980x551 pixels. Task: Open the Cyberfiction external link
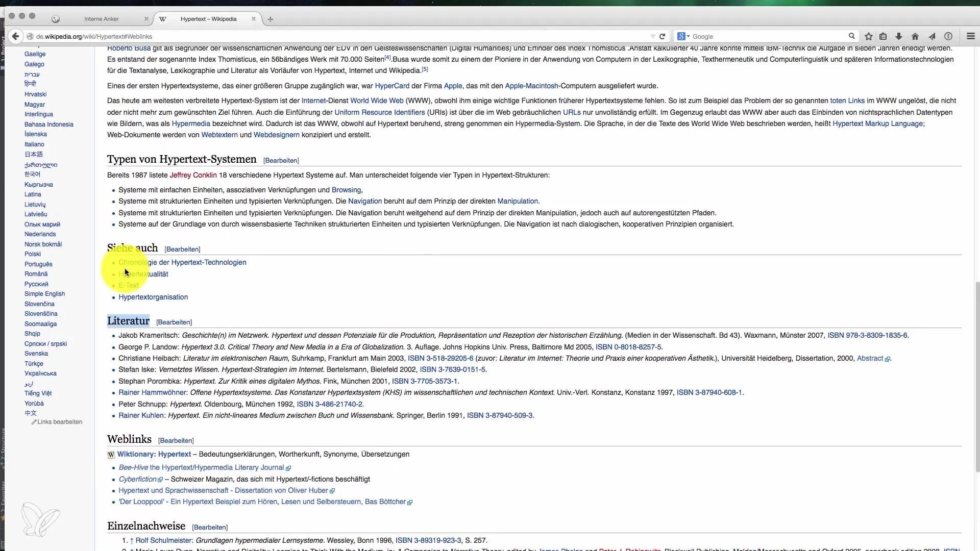tap(137, 479)
